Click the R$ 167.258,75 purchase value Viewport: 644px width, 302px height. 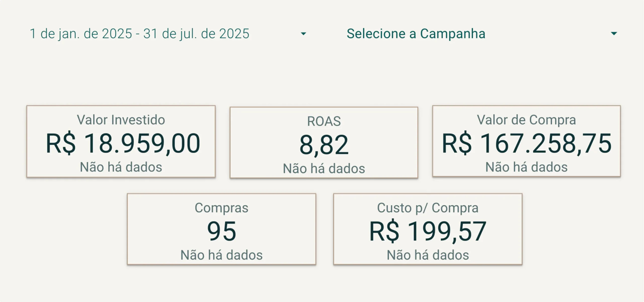tap(527, 143)
